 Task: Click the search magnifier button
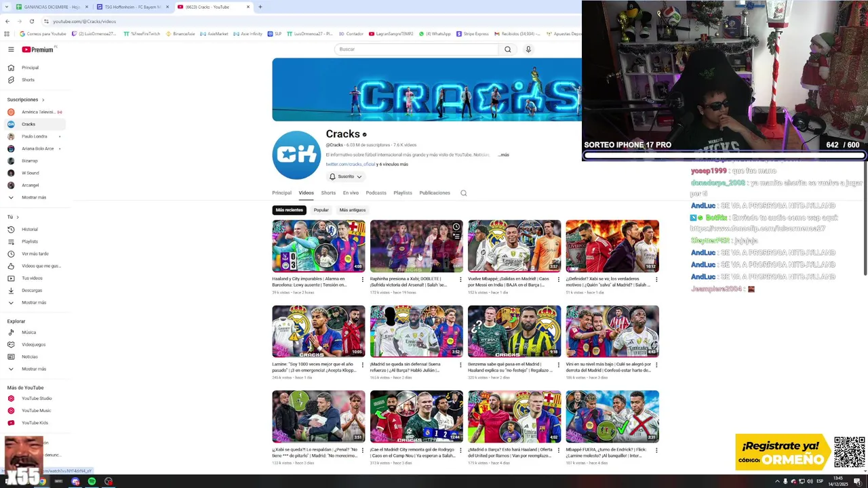pos(507,49)
